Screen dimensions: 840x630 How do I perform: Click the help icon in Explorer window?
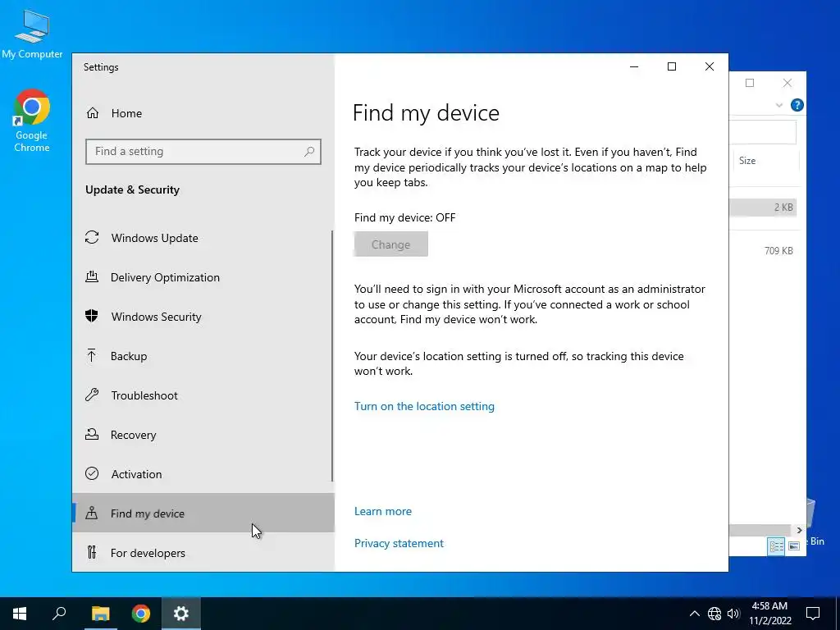coord(797,105)
